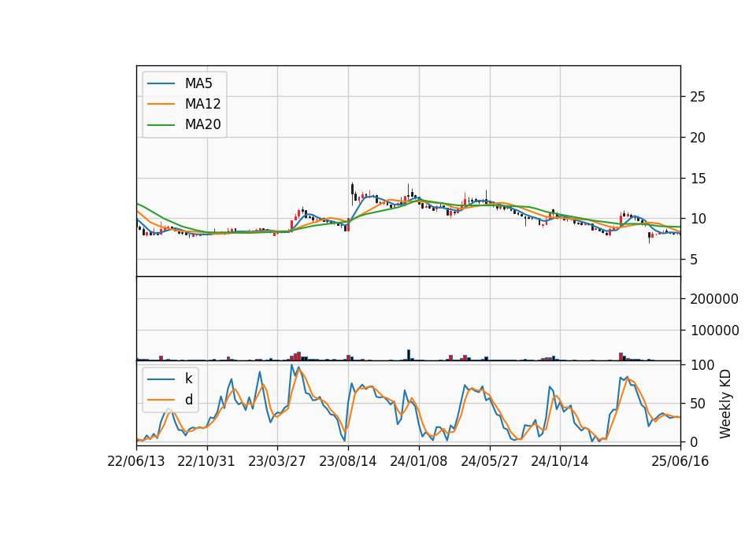Click the 20 price axis tick label
756x543 pixels.
(x=698, y=138)
